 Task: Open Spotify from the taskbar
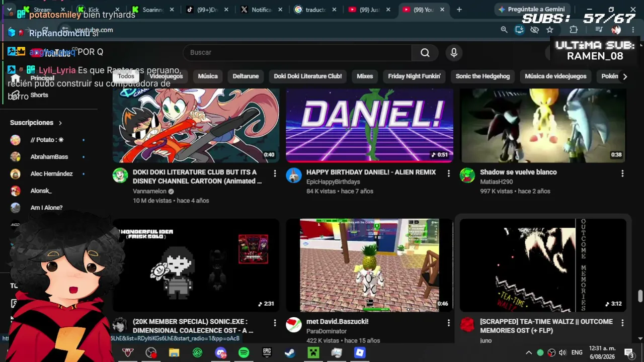(244, 353)
